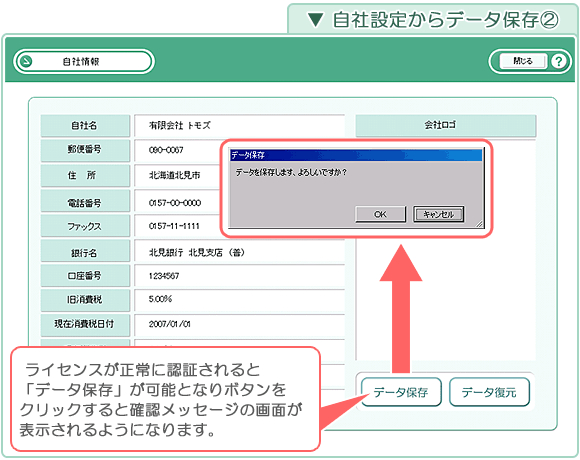This screenshot has width=580, height=460.
Task: Click the データ保存 dialog title bar
Action: click(356, 155)
